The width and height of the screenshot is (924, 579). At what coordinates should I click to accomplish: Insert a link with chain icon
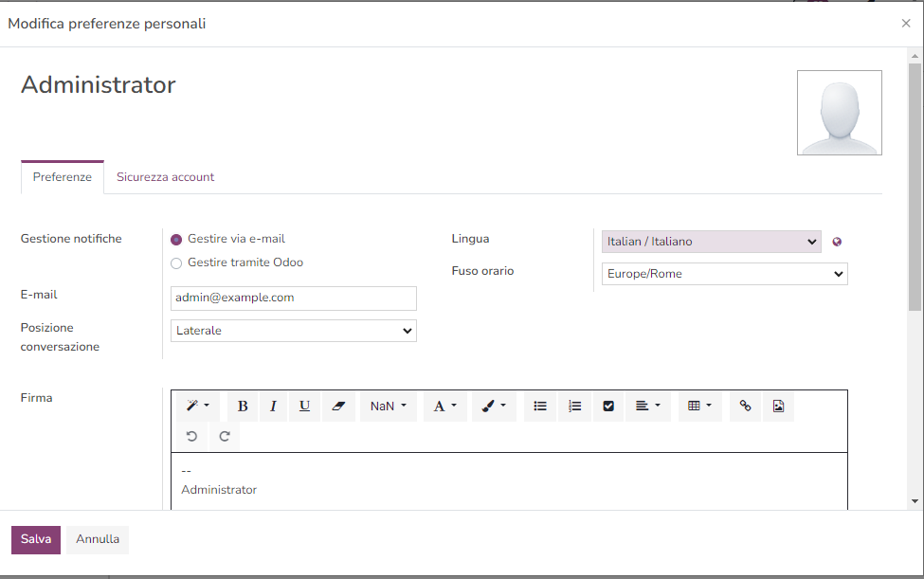click(x=745, y=407)
